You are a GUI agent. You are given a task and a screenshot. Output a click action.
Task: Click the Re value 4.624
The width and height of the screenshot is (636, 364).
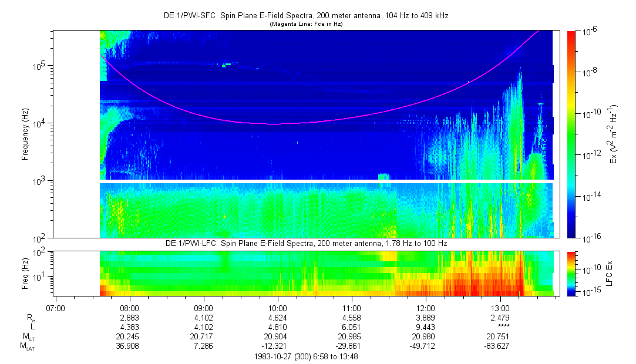(x=277, y=318)
